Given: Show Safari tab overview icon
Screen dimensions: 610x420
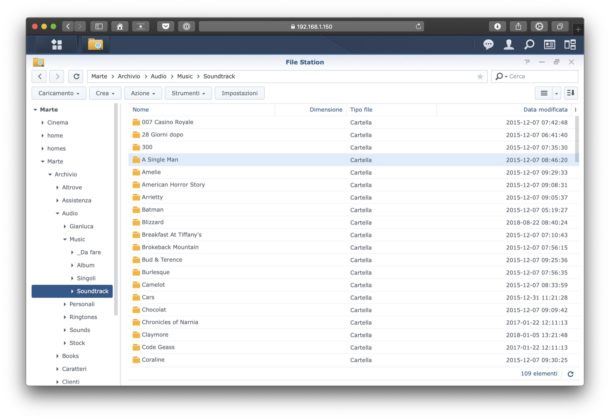Looking at the screenshot, I should [x=560, y=26].
